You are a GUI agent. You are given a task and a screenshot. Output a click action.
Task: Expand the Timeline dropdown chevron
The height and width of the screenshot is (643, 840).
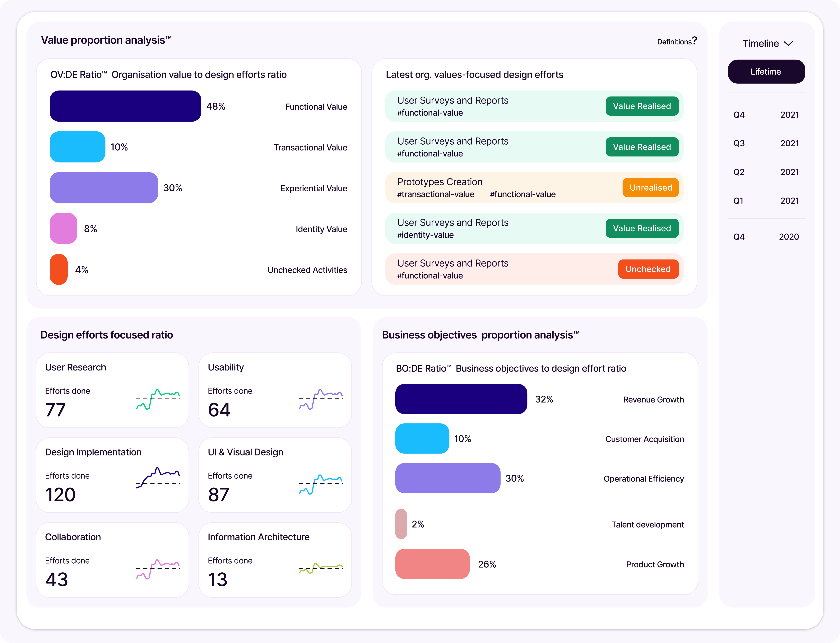click(788, 44)
